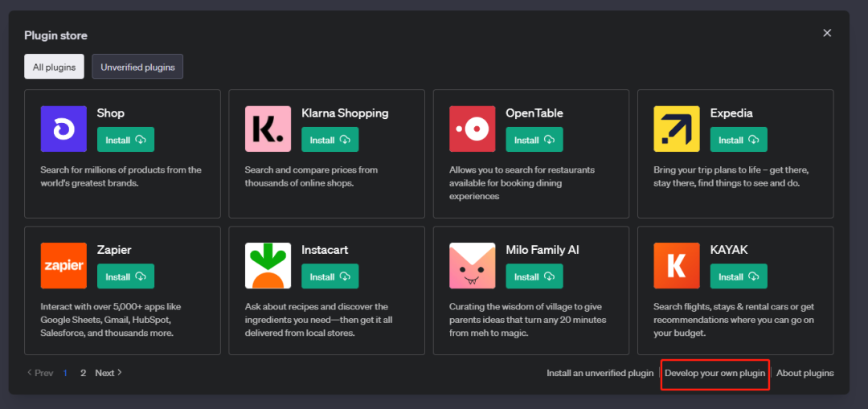Click the Milo Family AI logo icon
The height and width of the screenshot is (409, 868).
[473, 266]
